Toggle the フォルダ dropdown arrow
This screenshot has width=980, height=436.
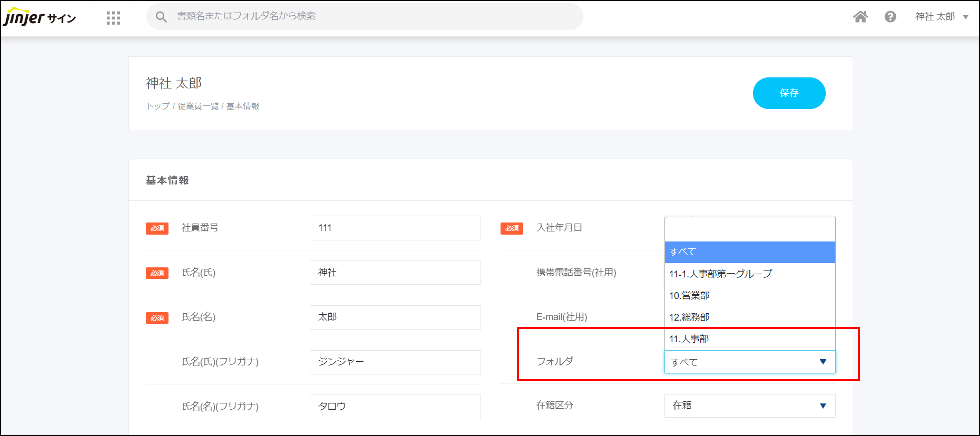(x=823, y=362)
